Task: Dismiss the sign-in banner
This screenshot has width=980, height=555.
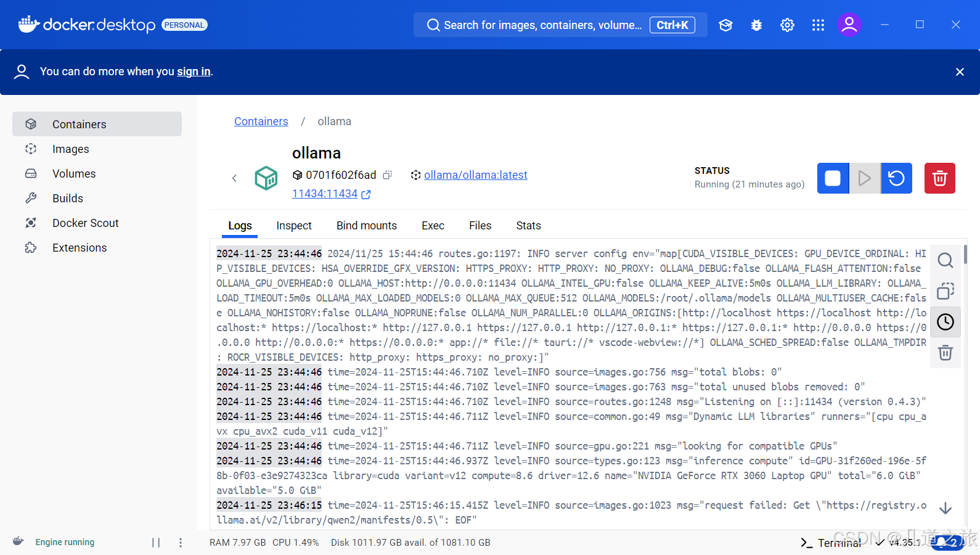Action: [x=960, y=72]
